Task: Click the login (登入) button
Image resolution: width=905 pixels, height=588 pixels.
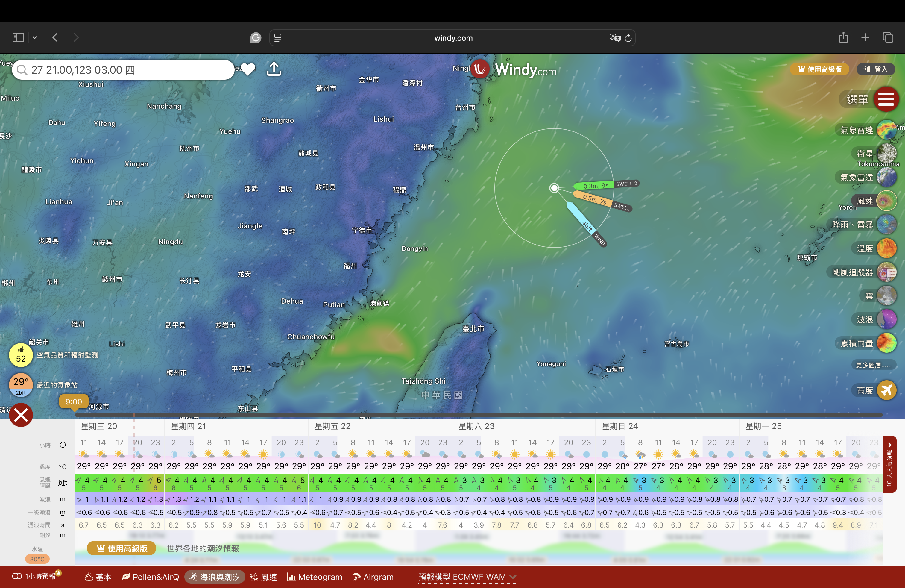Action: point(875,69)
